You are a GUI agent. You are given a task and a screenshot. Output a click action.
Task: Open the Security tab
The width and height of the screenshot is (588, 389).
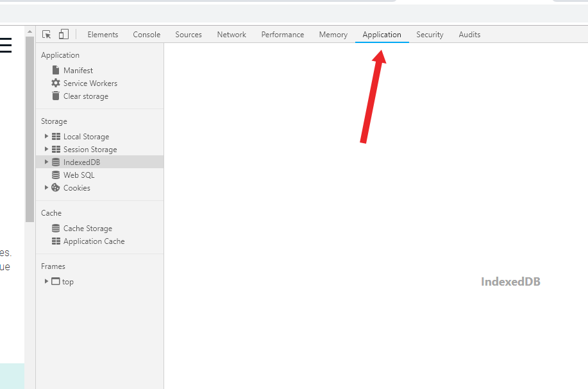coord(430,35)
